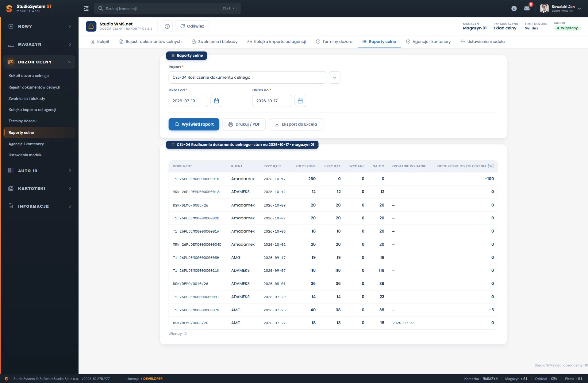This screenshot has width=588, height=383.
Task: Expand the MAGAZYN sidebar section
Action: click(x=39, y=44)
